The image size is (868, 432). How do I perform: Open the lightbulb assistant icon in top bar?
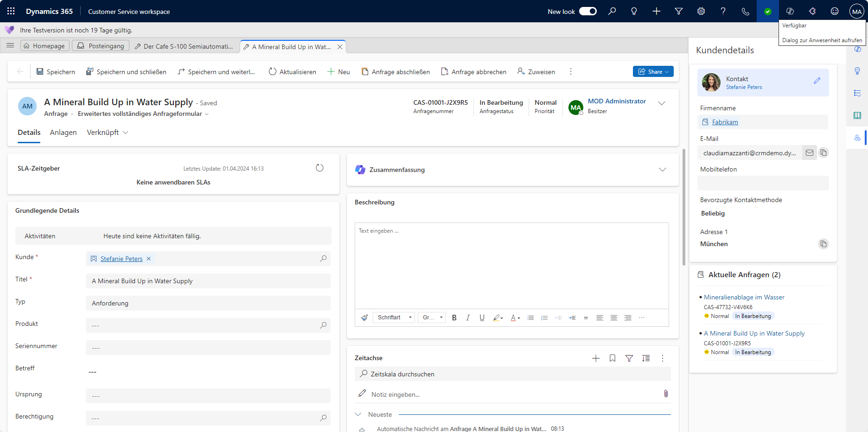pyautogui.click(x=634, y=11)
